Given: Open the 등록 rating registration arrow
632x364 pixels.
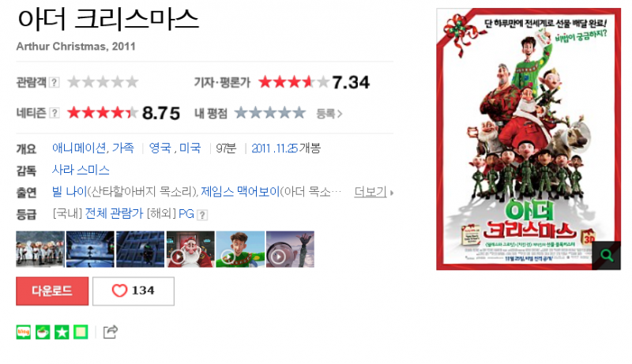Looking at the screenshot, I should (329, 114).
